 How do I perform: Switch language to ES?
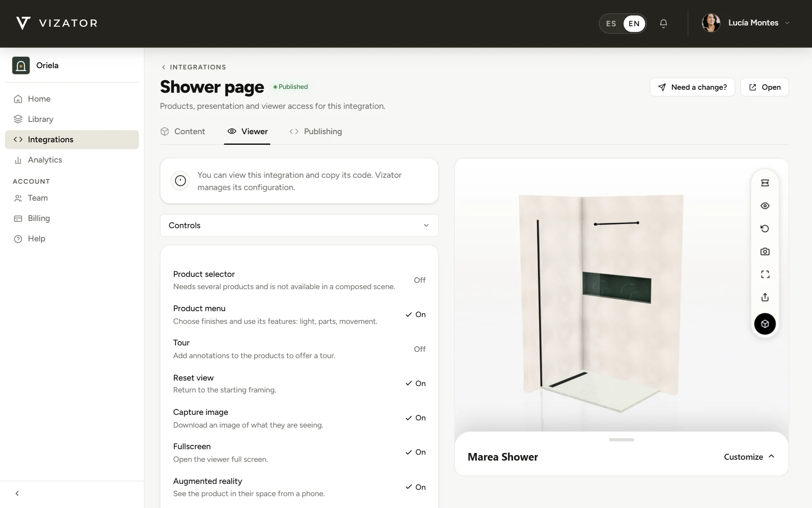[x=611, y=24]
